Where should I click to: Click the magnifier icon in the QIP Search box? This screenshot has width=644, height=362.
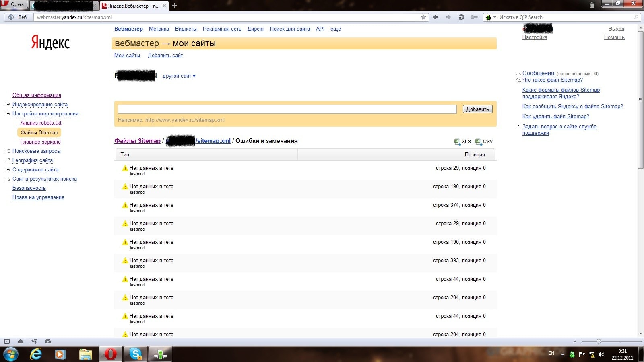(636, 17)
